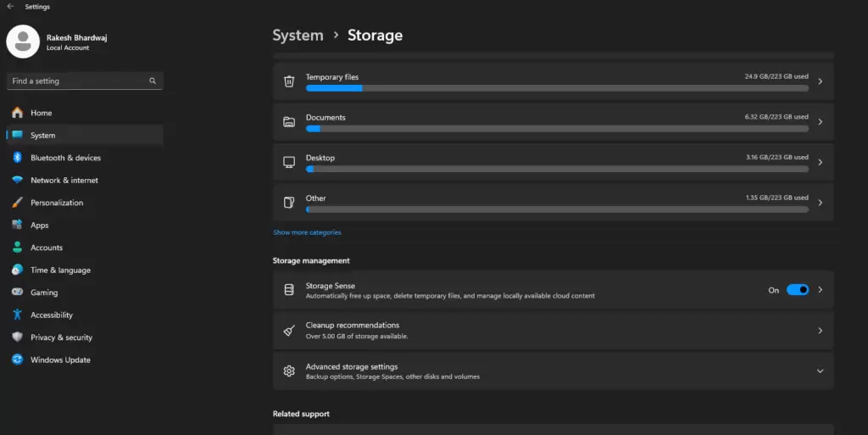Screen dimensions: 868x435
Task: Click the back arrow in title bar
Action: (x=10, y=7)
